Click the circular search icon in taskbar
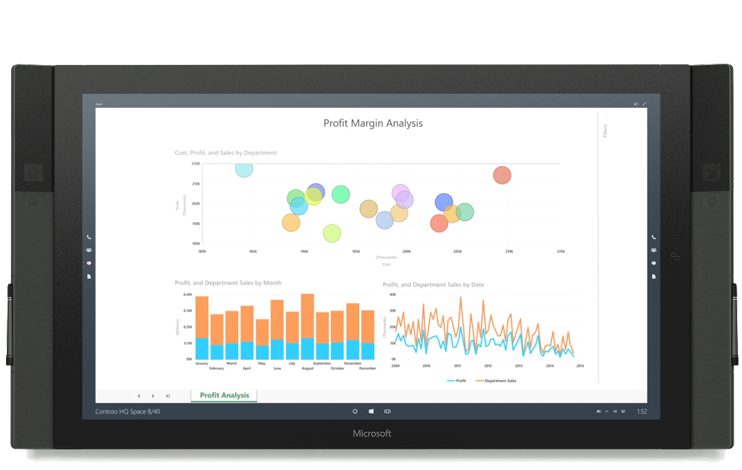 point(355,411)
